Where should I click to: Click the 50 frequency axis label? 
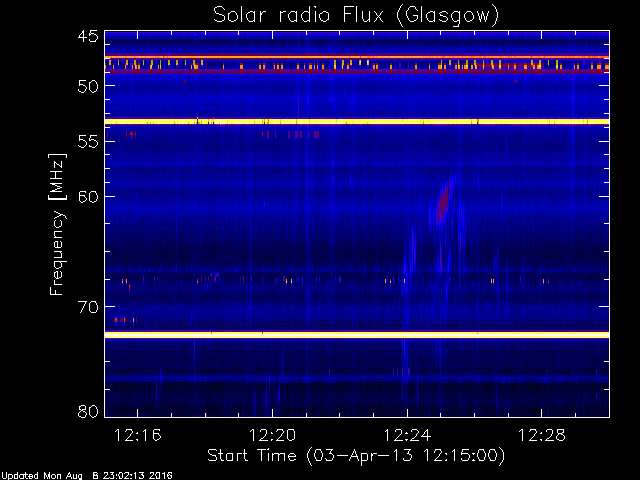pyautogui.click(x=88, y=86)
